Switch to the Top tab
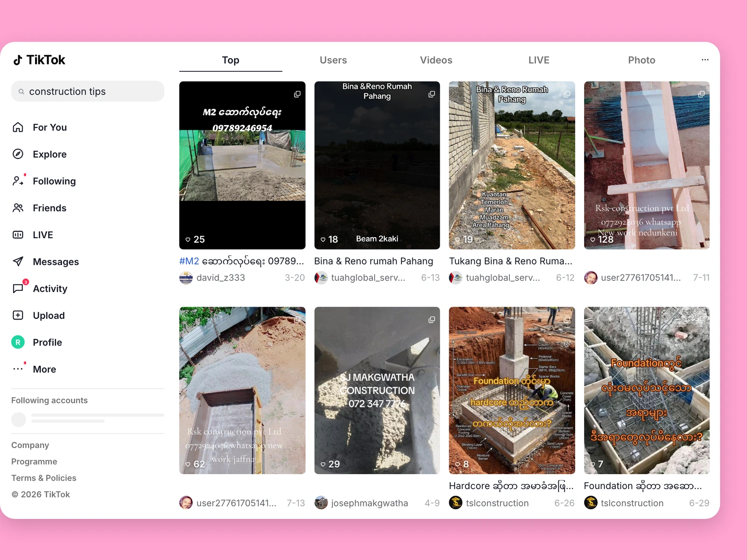 point(231,60)
